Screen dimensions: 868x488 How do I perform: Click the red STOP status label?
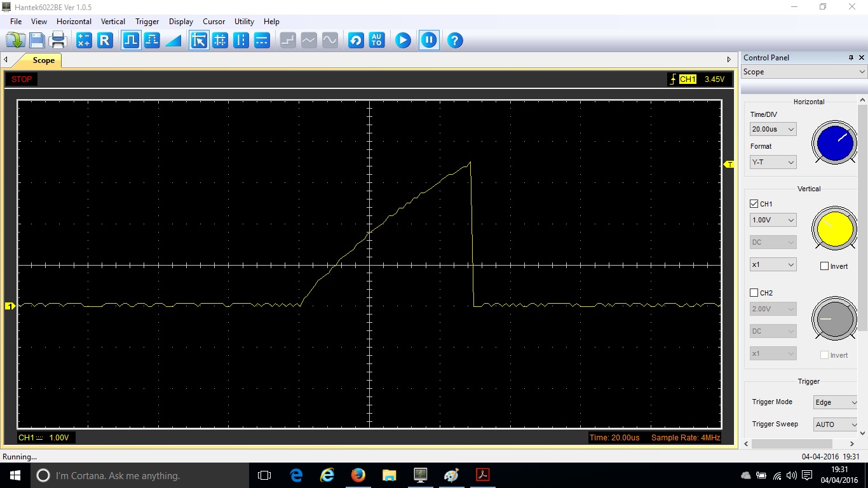pos(22,79)
